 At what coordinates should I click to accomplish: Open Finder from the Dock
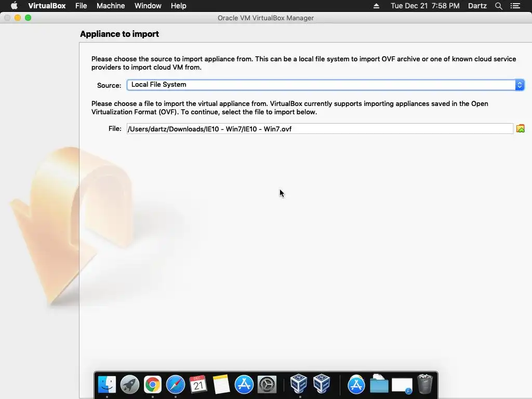click(107, 384)
